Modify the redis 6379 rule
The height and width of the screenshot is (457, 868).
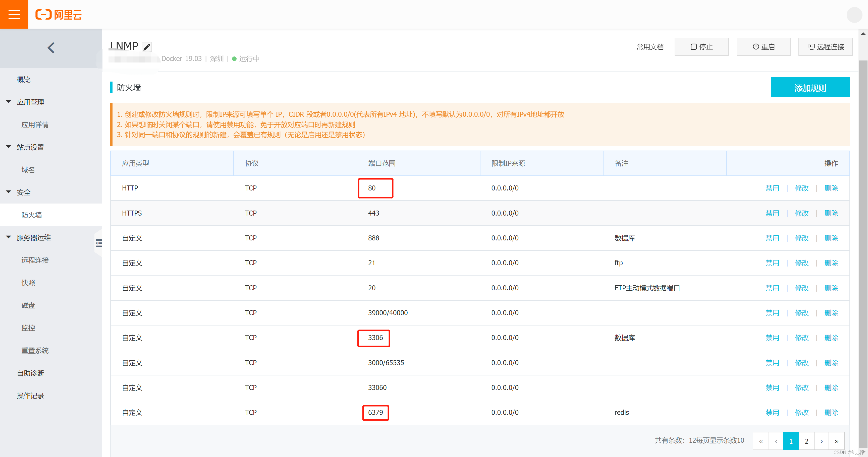(x=802, y=412)
